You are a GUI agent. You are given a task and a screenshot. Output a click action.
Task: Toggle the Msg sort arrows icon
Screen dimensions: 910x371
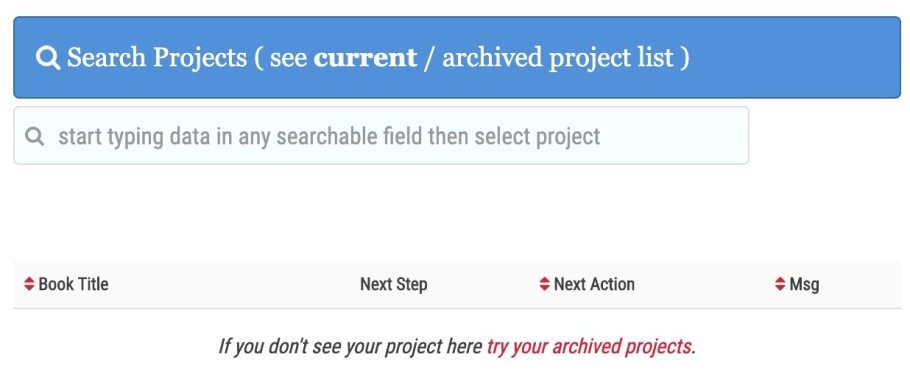[780, 284]
